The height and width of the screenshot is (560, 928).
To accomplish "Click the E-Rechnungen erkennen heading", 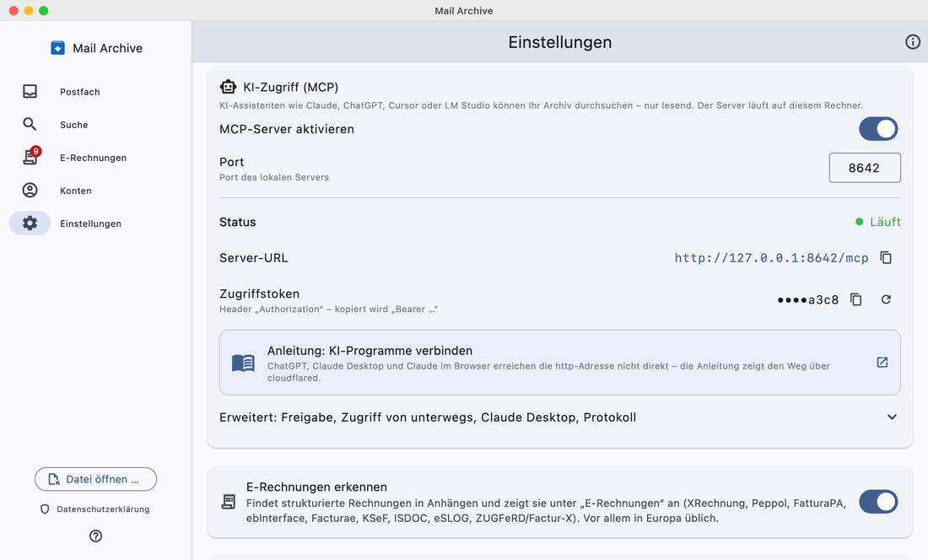I will pos(316,487).
